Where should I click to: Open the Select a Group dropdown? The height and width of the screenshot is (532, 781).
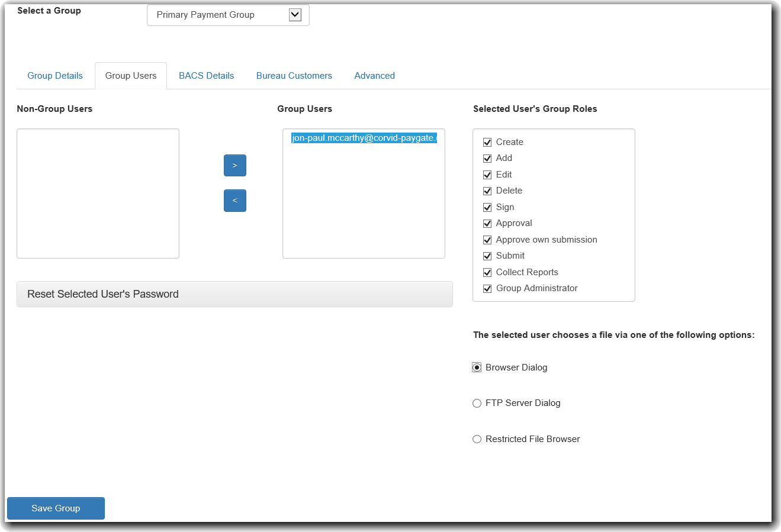click(228, 15)
